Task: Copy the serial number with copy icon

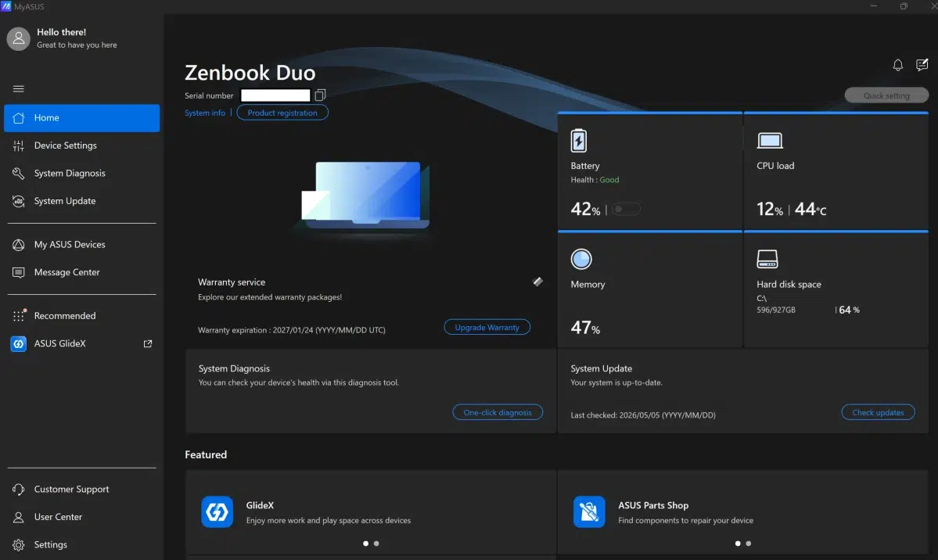Action: tap(320, 95)
